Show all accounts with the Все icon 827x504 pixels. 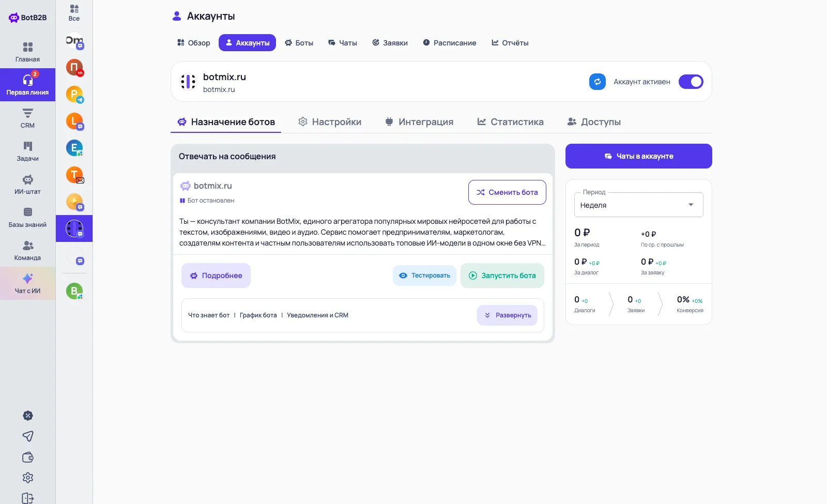74,13
